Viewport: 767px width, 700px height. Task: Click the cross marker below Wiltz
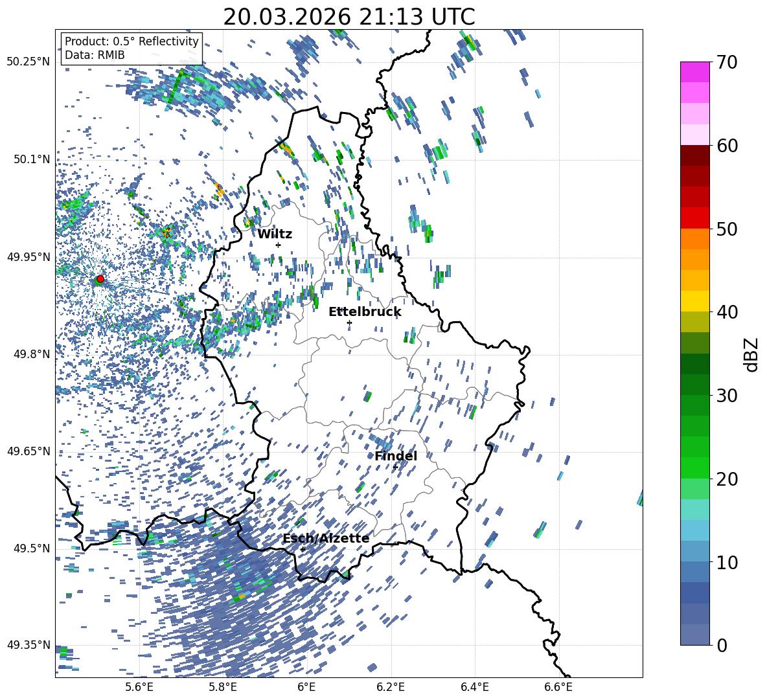(278, 245)
